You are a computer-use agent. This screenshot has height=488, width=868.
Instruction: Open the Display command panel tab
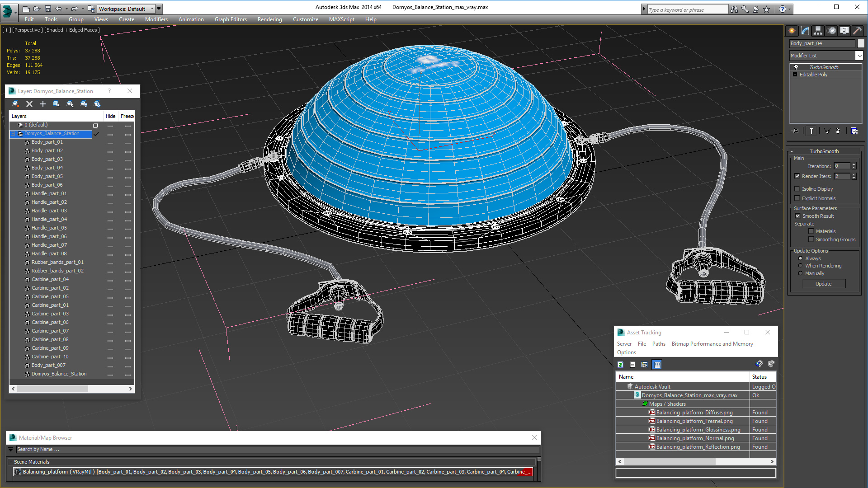[x=844, y=31]
